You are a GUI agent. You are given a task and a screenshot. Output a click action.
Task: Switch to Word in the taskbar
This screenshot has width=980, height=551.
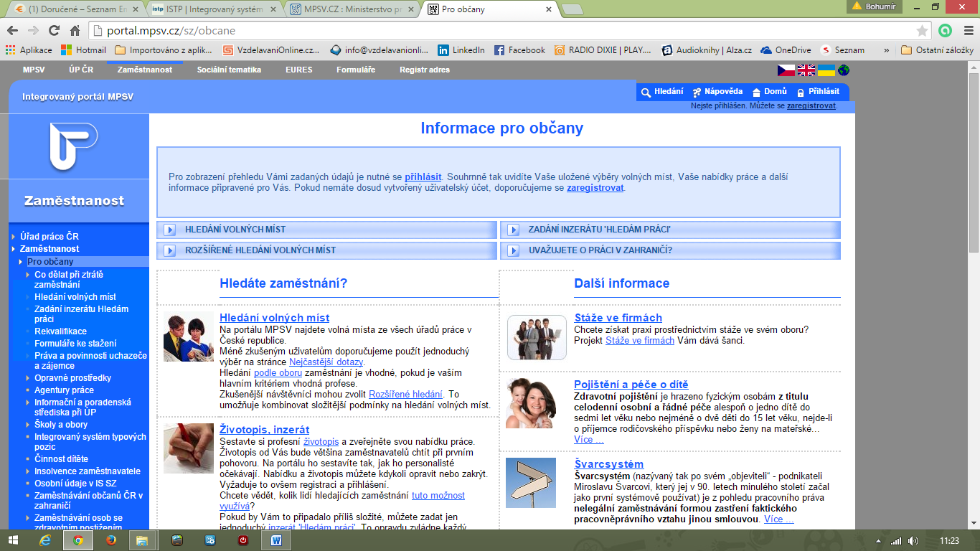point(276,540)
